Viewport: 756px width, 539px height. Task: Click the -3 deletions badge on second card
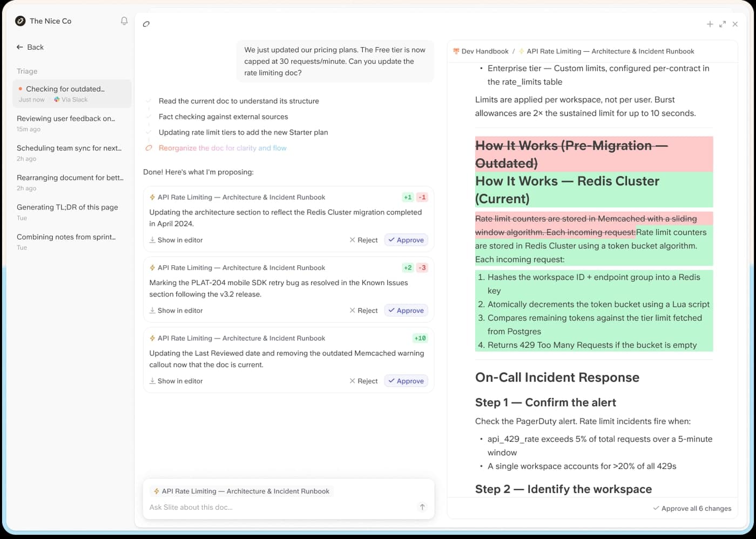pyautogui.click(x=422, y=268)
